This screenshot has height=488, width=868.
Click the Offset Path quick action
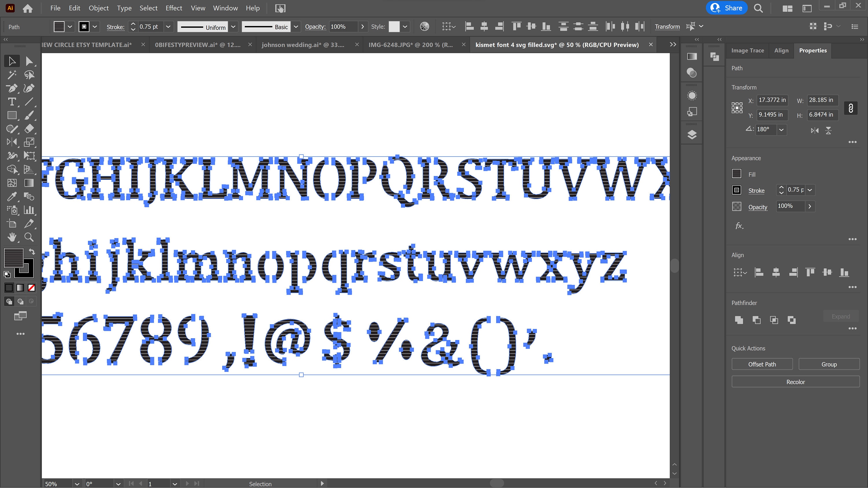click(x=762, y=364)
